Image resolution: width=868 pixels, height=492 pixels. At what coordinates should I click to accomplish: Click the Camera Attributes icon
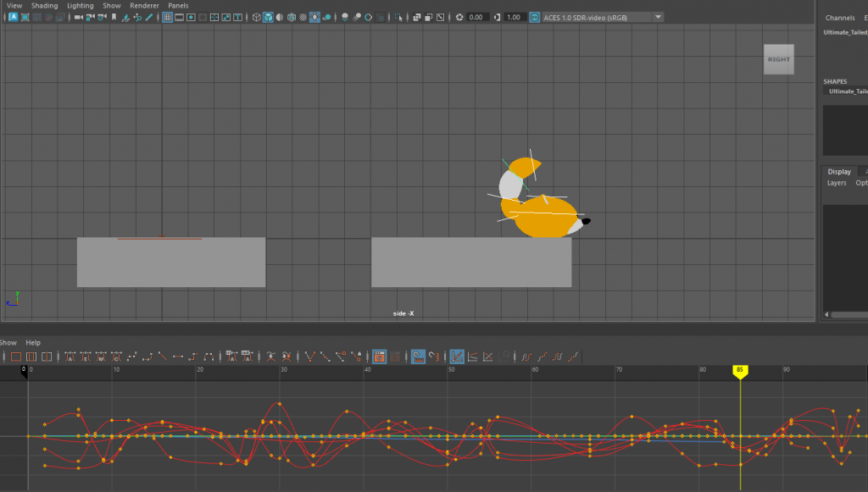[x=102, y=17]
